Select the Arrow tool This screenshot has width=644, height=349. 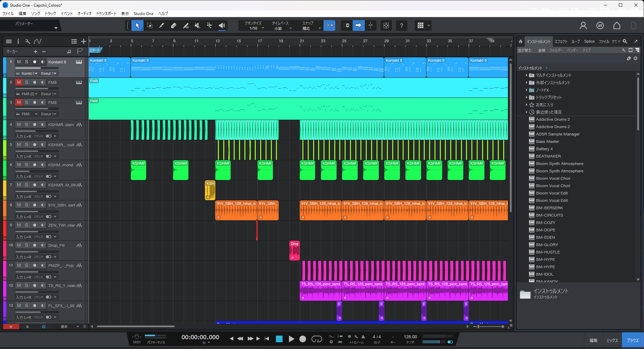click(137, 25)
